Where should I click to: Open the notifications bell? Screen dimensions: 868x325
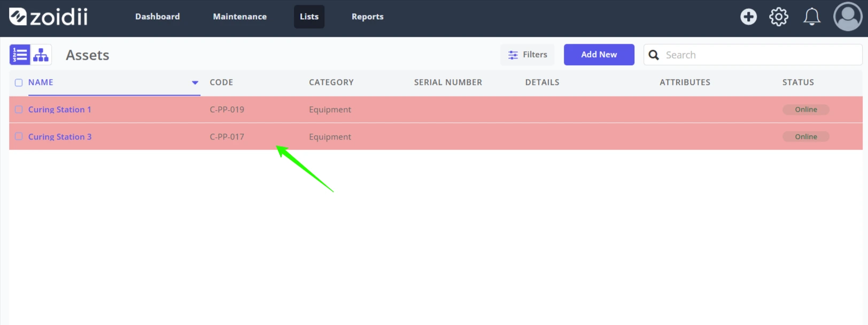pos(812,17)
